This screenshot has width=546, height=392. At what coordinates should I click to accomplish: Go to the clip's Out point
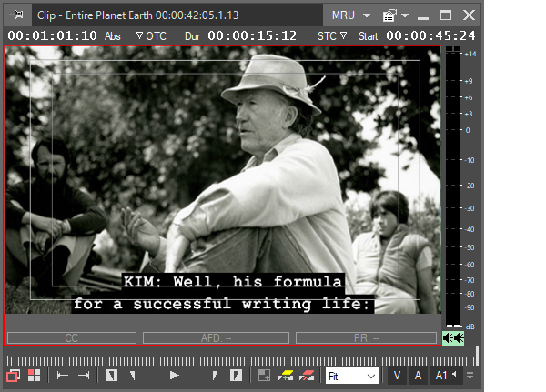(x=84, y=376)
